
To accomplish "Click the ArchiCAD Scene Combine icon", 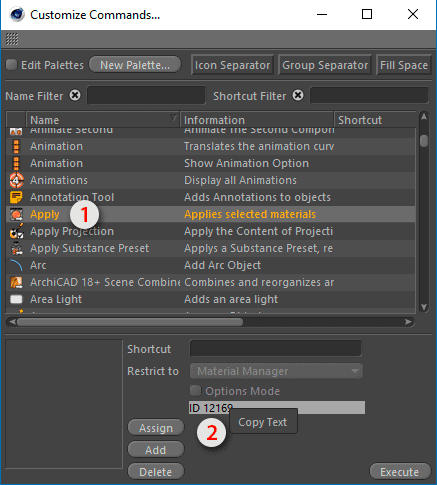I will 16,282.
